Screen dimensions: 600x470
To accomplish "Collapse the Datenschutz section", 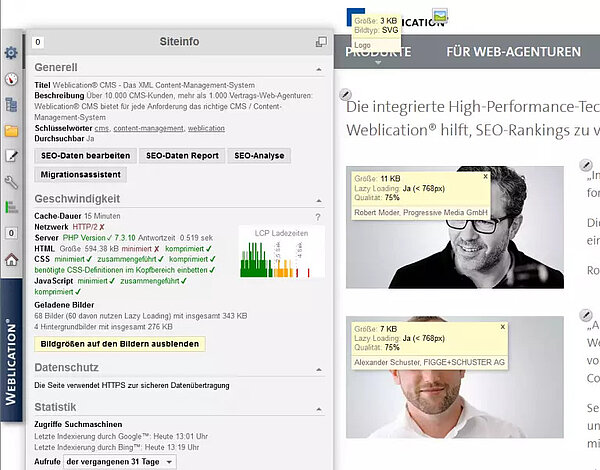I will click(319, 370).
